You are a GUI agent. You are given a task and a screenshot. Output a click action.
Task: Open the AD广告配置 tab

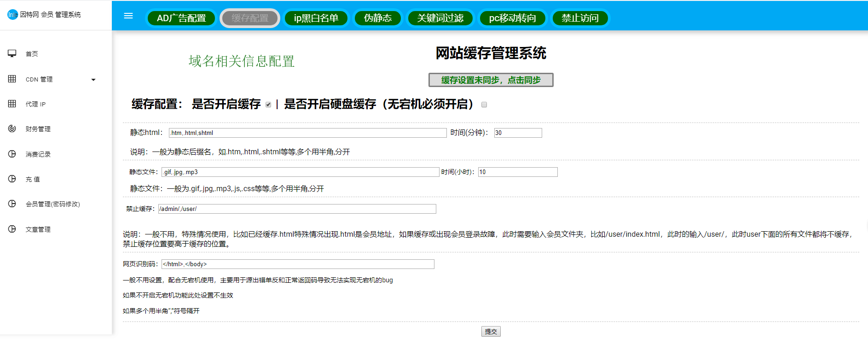click(181, 18)
